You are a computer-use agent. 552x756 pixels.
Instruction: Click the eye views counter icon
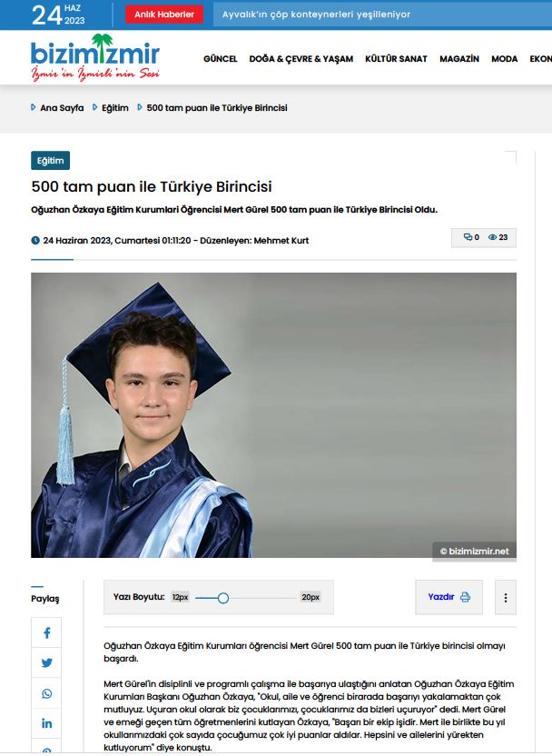(492, 237)
